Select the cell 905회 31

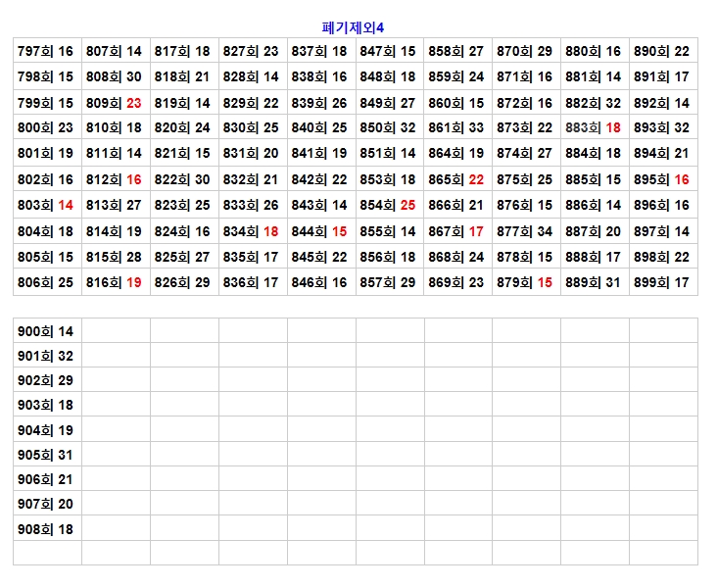point(46,455)
